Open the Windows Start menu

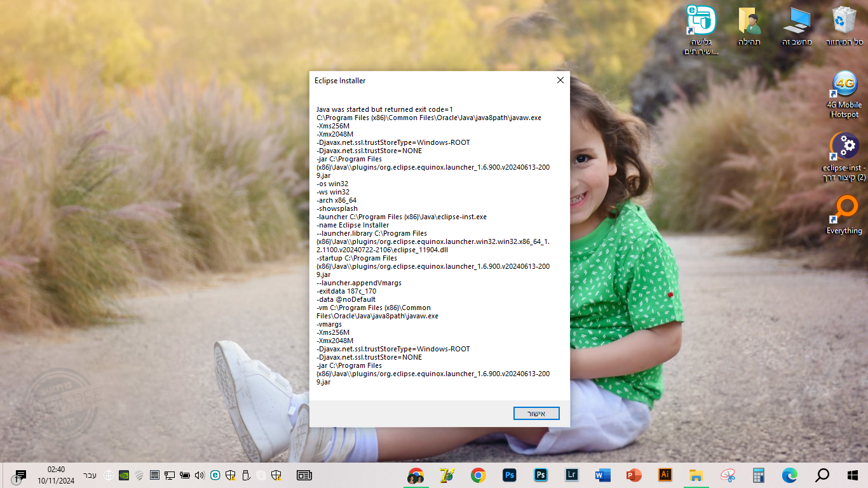pos(853,475)
